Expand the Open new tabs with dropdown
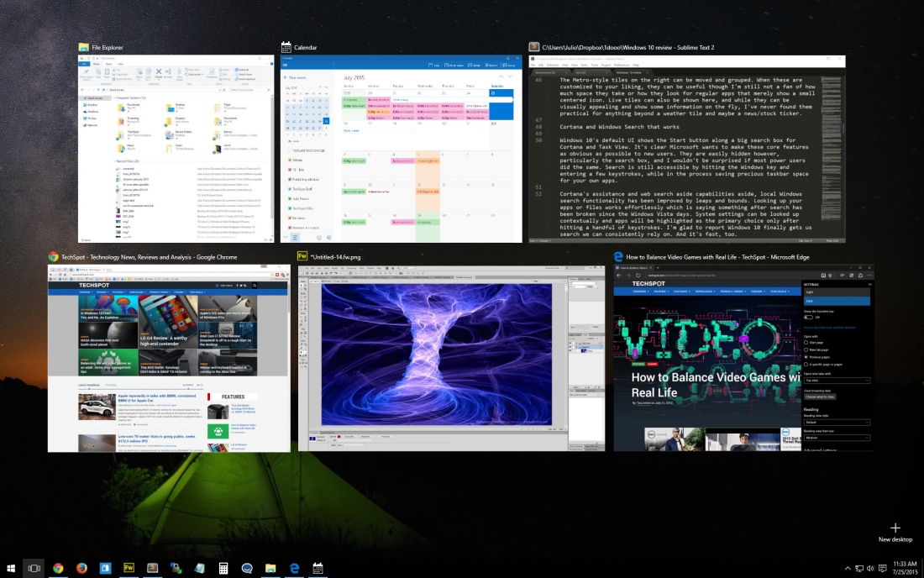Screen dimensions: 924x578 point(837,381)
